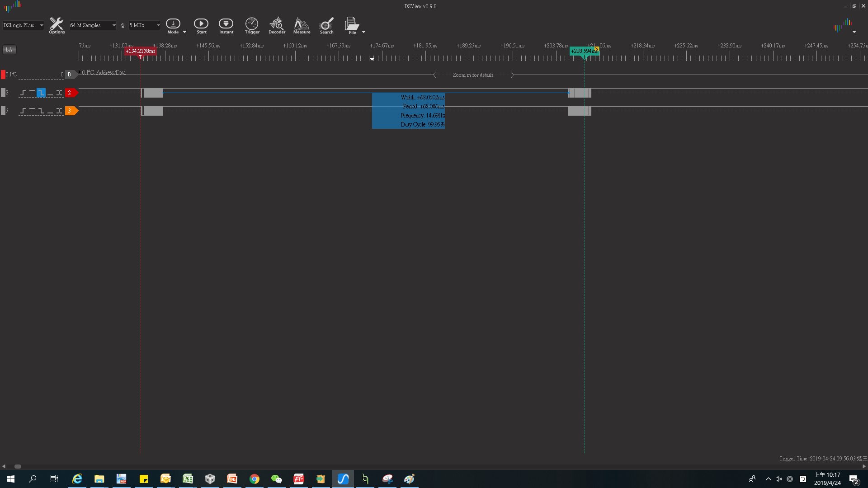Viewport: 868px width, 488px height.
Task: Select the orange channel 3 label tag
Action: [x=71, y=111]
